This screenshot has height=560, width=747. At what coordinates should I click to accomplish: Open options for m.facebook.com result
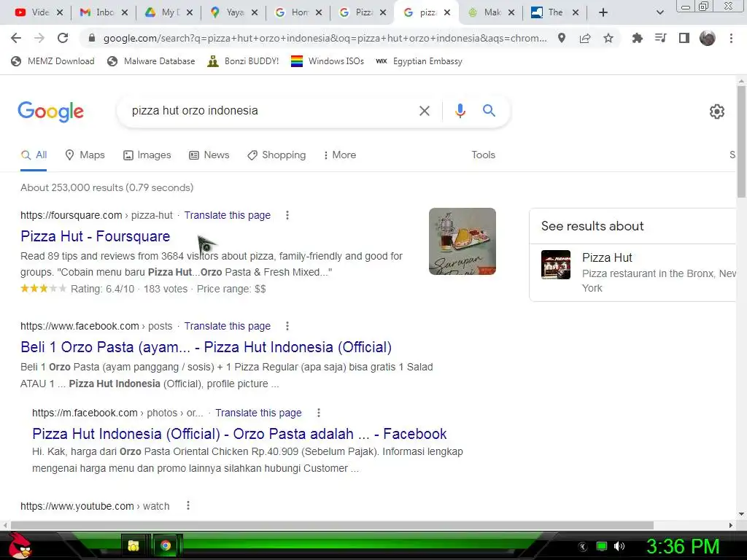(x=319, y=413)
